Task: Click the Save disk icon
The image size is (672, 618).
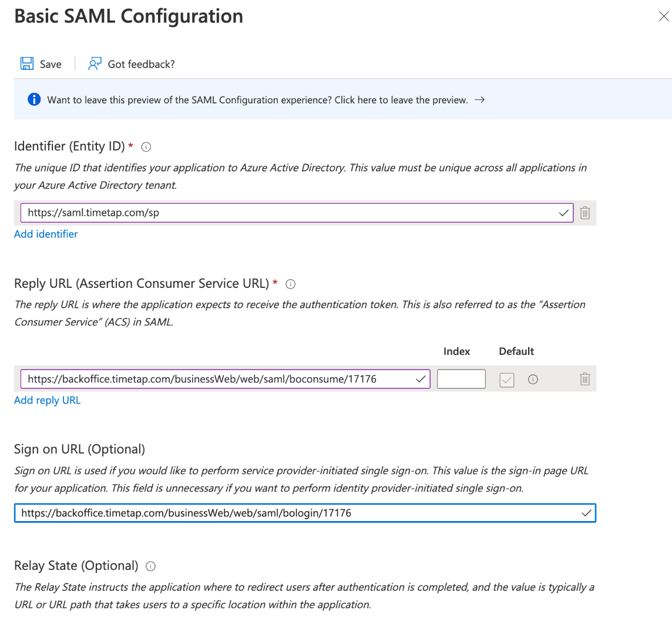Action: pos(27,63)
